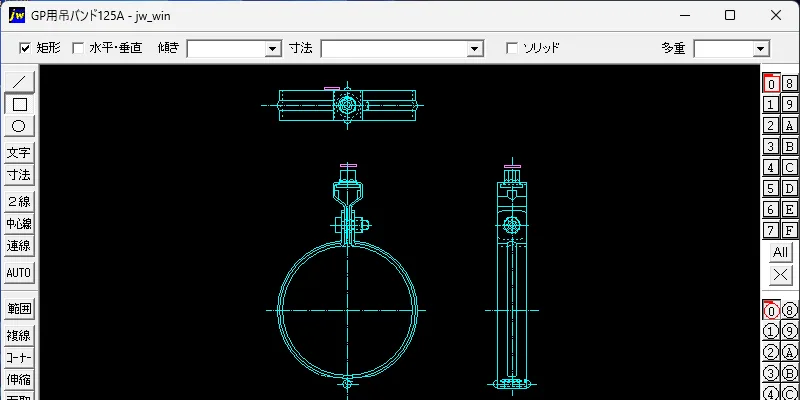Select square layer 2 button
This screenshot has width=800, height=400.
(771, 126)
